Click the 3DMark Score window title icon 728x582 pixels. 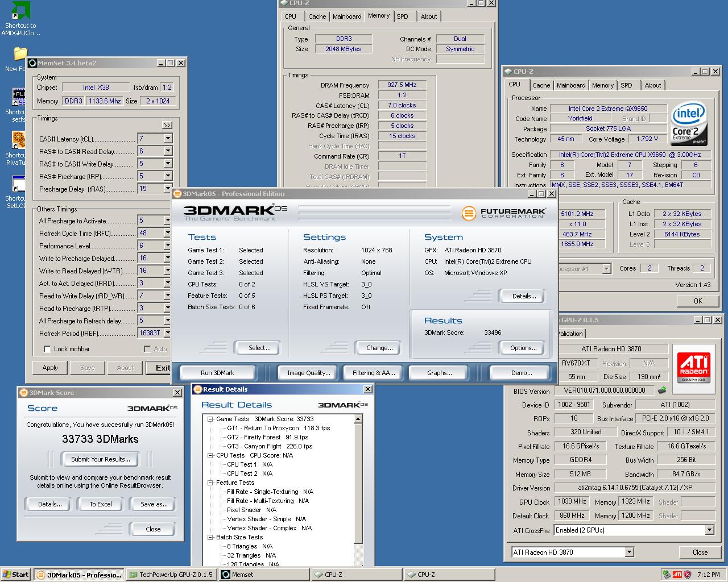23,393
